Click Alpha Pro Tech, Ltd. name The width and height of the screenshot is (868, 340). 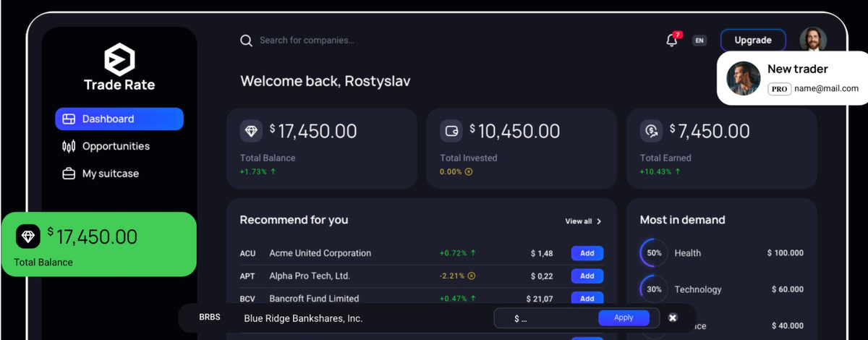point(310,276)
